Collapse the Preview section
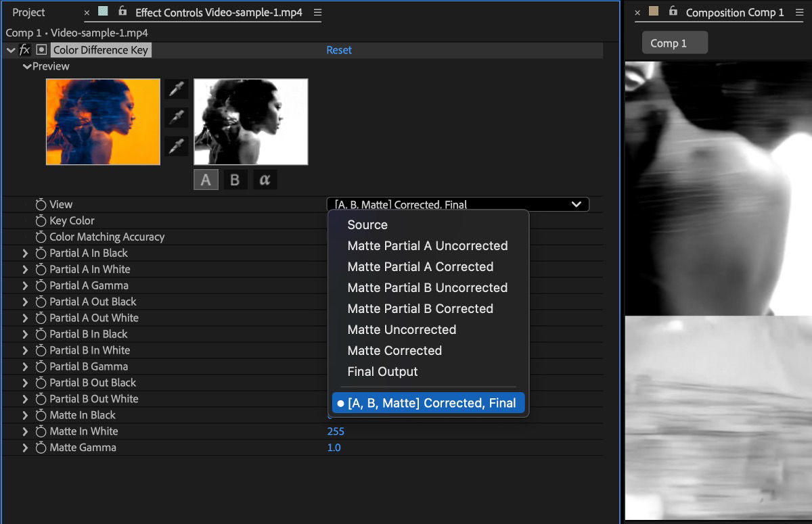 tap(27, 66)
